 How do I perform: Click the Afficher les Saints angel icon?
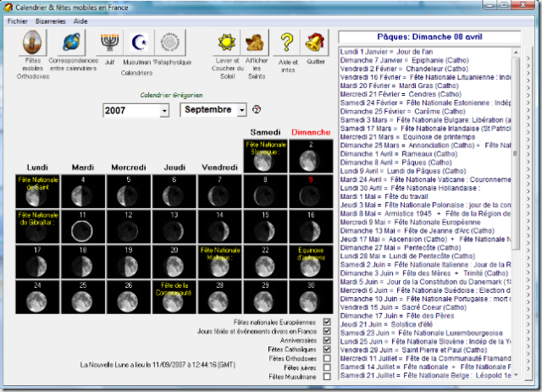click(x=254, y=41)
